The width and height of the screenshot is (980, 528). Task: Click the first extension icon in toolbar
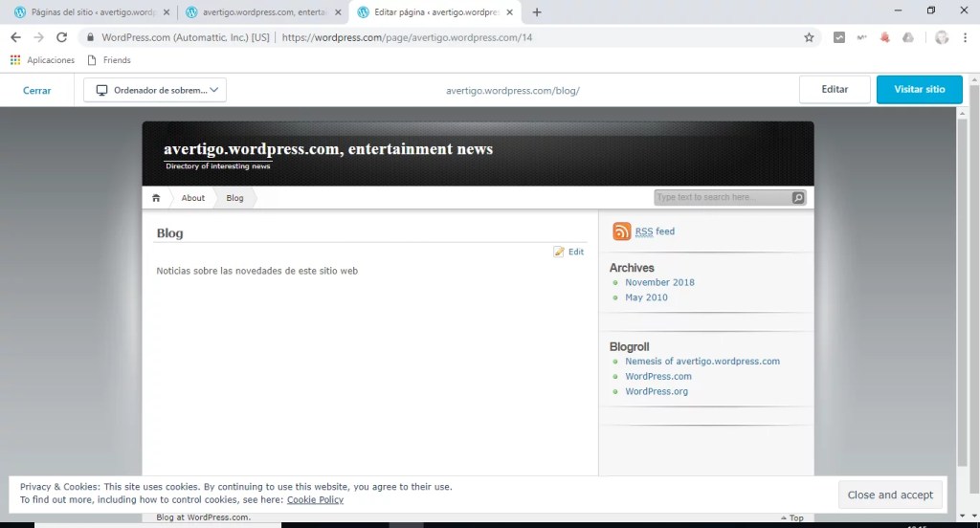click(x=838, y=37)
